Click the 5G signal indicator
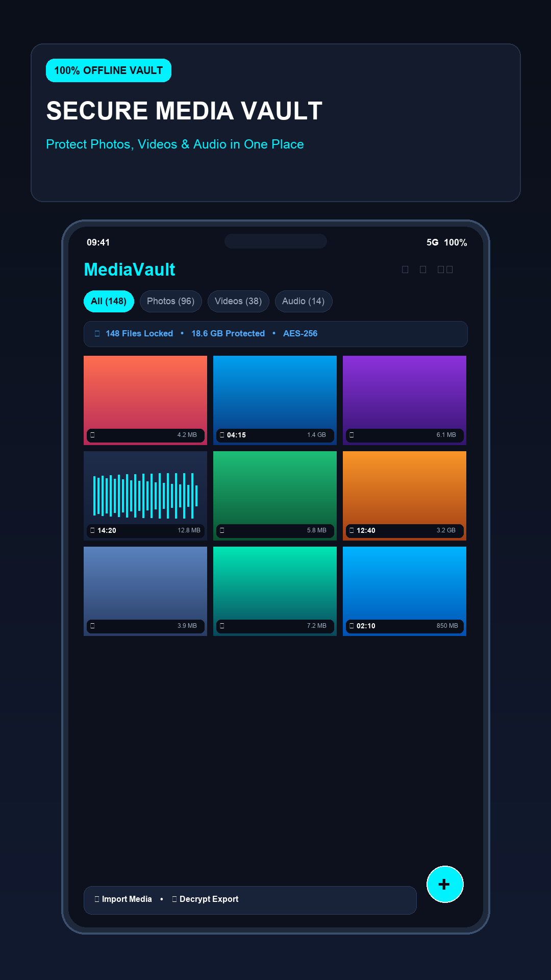This screenshot has width=551, height=980. (x=433, y=242)
